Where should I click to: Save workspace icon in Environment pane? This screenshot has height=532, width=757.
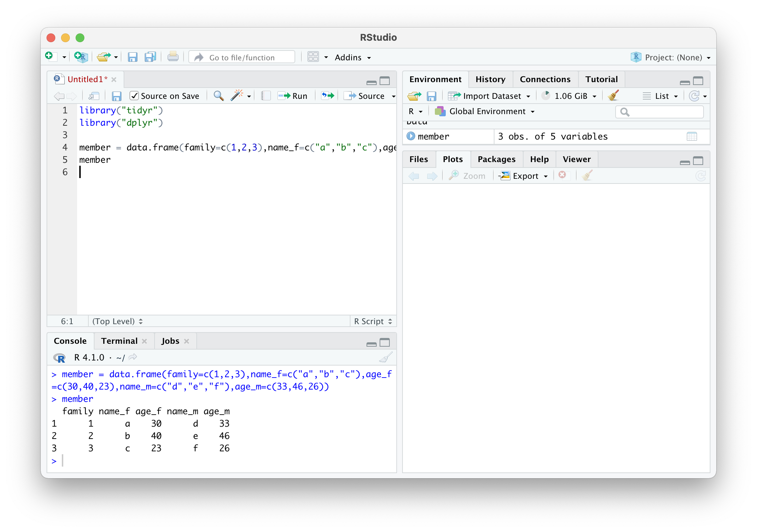(x=431, y=96)
